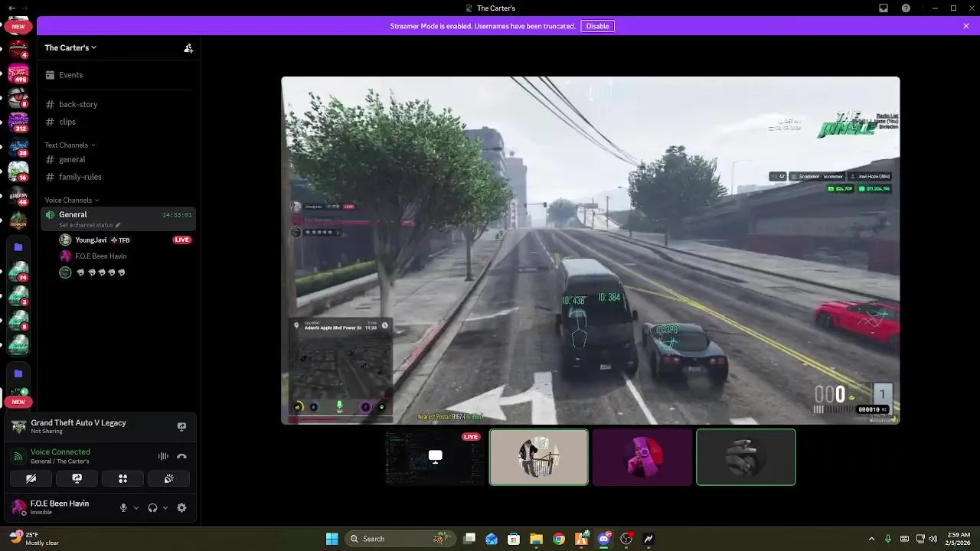
Task: Collapse the Voice Channels category
Action: click(71, 201)
